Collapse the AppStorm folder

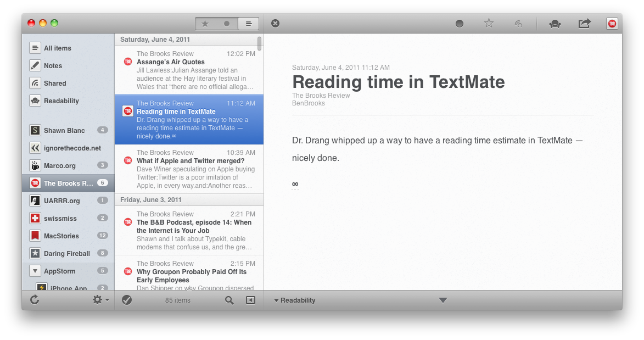(x=35, y=271)
